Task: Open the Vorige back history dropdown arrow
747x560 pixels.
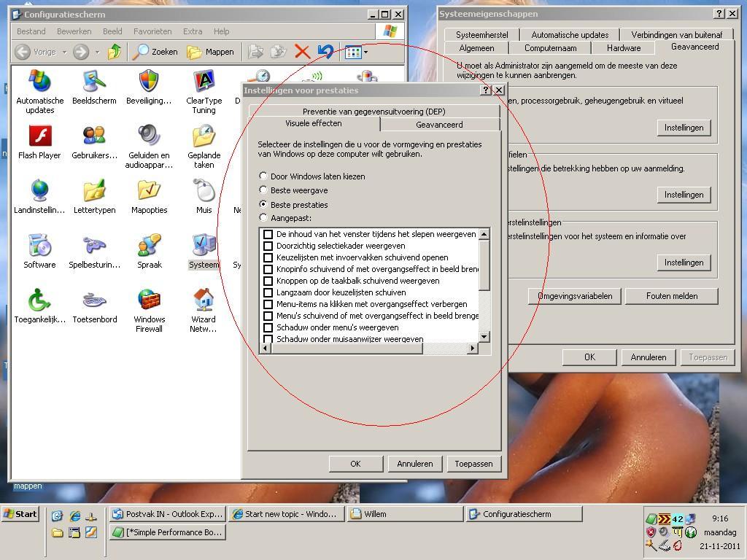Action: pos(64,52)
